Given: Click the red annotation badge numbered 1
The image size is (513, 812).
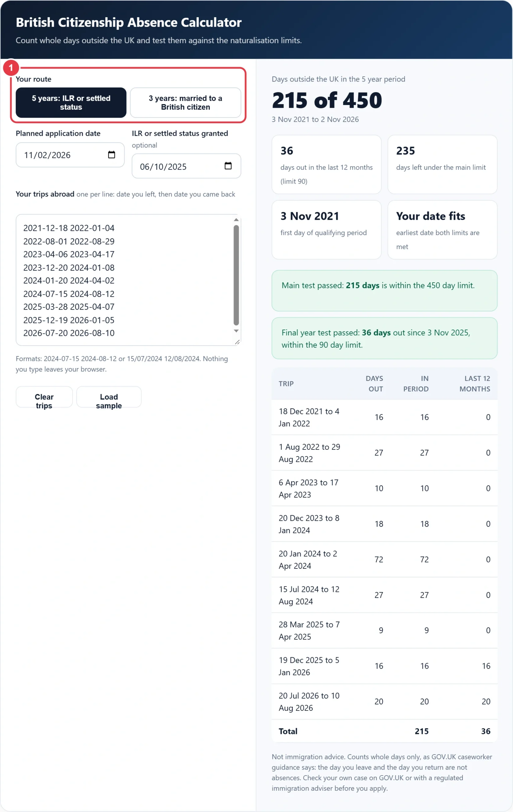Looking at the screenshot, I should coord(11,68).
